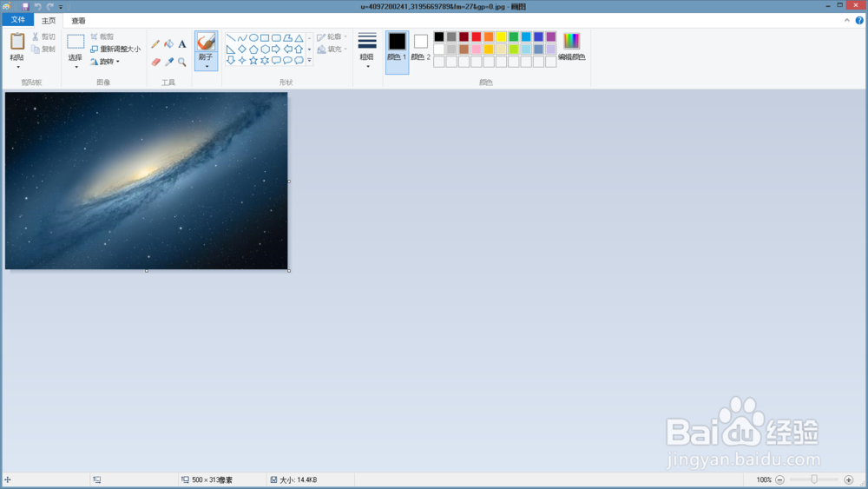Open Resize (重新调整大小) dialog
868x489 pixels.
115,50
